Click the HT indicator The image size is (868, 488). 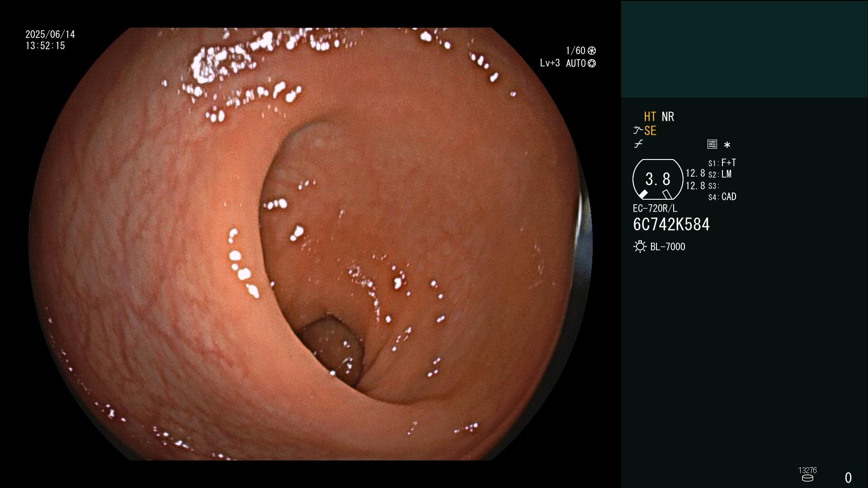(650, 117)
